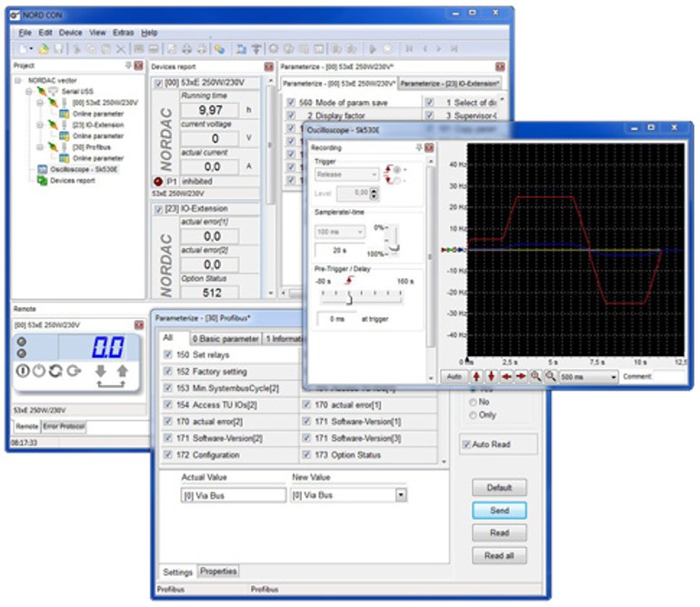Click the Print toolbar icon

pos(187,49)
